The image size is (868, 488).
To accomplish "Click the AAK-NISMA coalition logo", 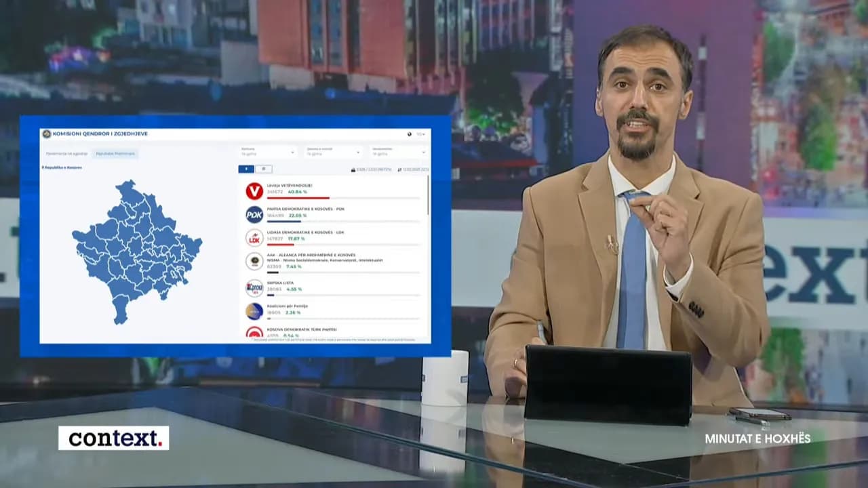I will 254,261.
